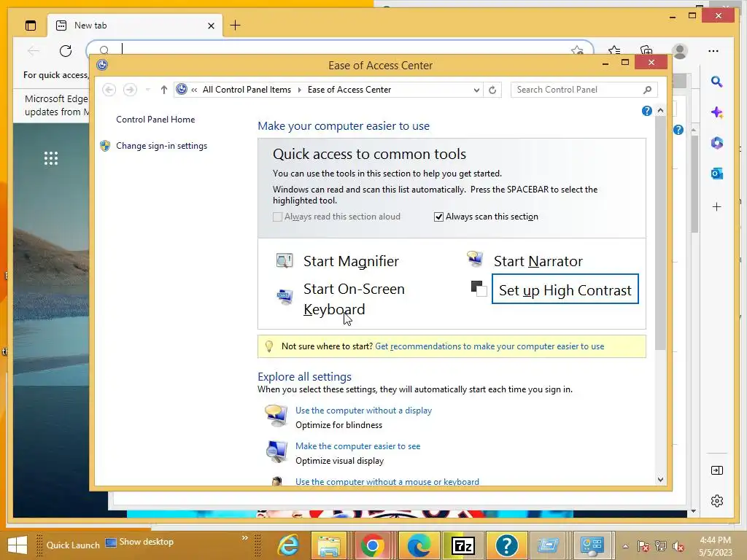This screenshot has width=747, height=560.
Task: Click Start Narrator text link
Action: point(538,261)
